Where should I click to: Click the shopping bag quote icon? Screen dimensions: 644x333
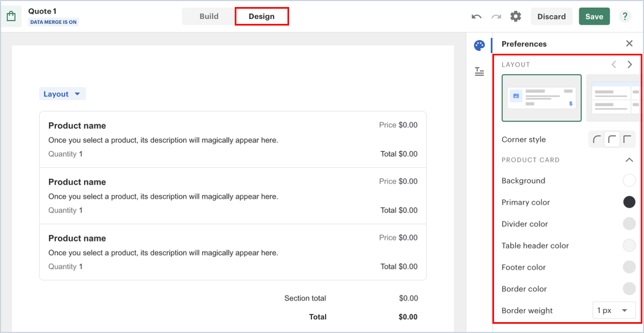11,16
